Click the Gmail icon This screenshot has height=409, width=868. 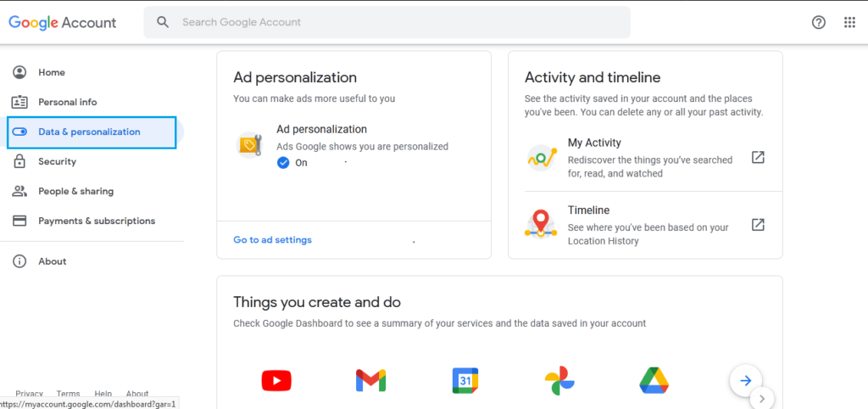[371, 381]
